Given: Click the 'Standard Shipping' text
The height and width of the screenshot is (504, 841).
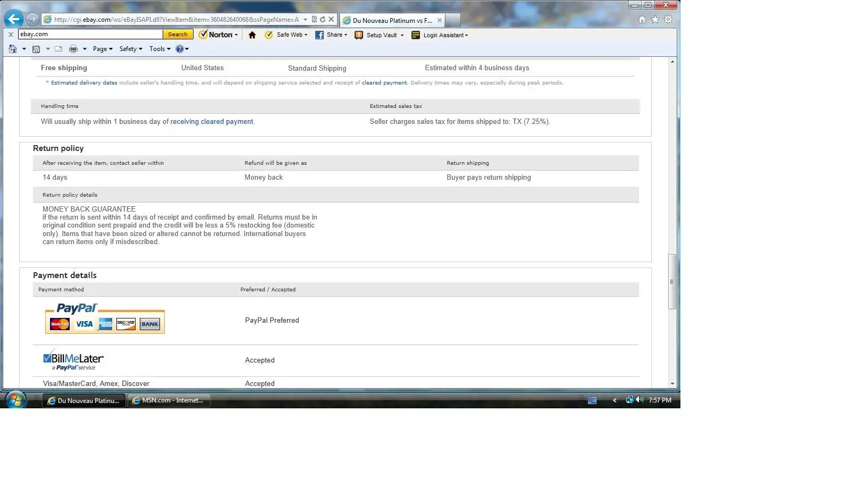Looking at the screenshot, I should [x=317, y=69].
